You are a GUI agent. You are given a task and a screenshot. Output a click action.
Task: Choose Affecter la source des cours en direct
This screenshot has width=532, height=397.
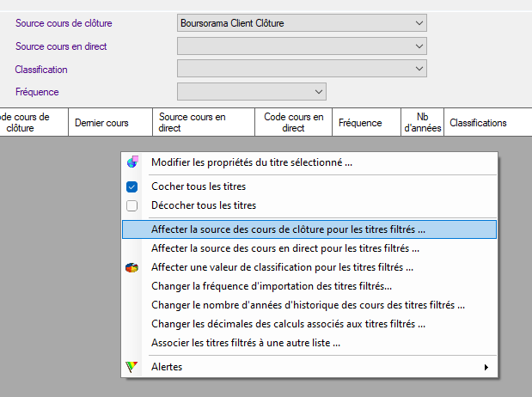tap(284, 248)
